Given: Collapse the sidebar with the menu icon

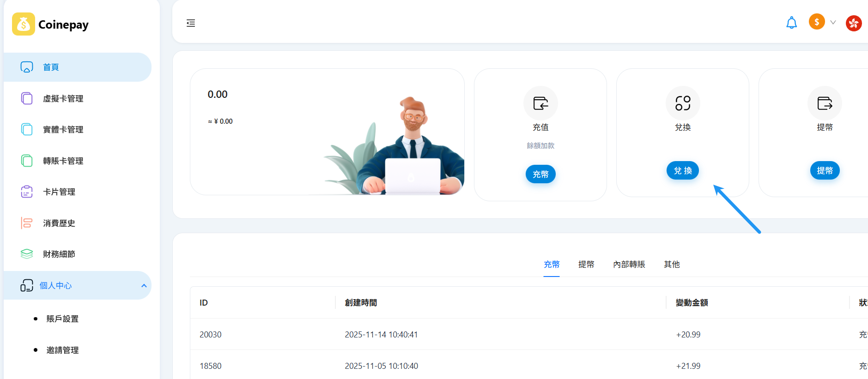Looking at the screenshot, I should [x=191, y=23].
